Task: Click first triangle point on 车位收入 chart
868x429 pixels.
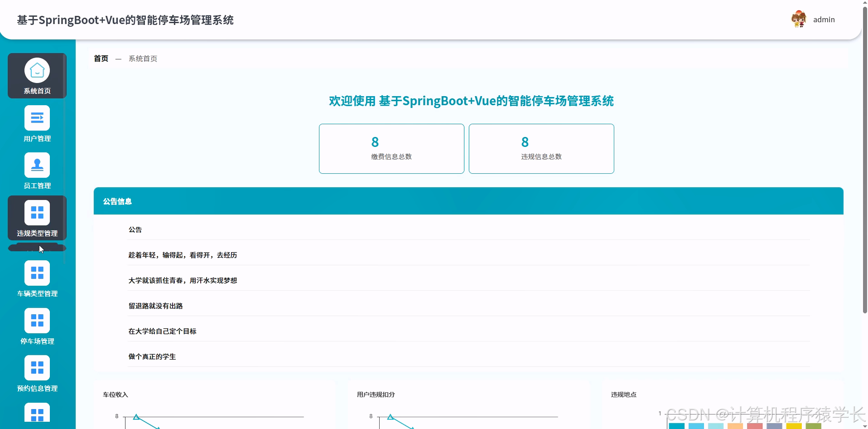Action: (x=136, y=417)
